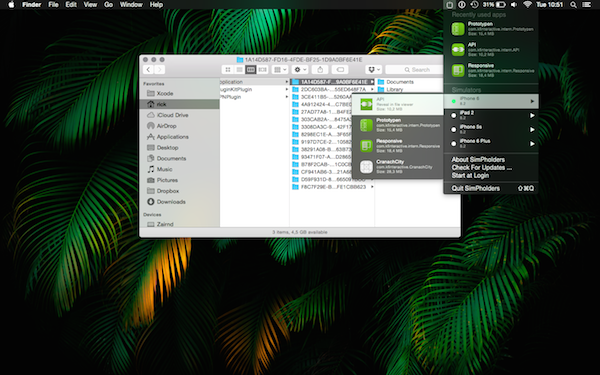Open API in Recently used apps
Image resolution: width=600 pixels, height=375 pixels.
pyautogui.click(x=491, y=49)
